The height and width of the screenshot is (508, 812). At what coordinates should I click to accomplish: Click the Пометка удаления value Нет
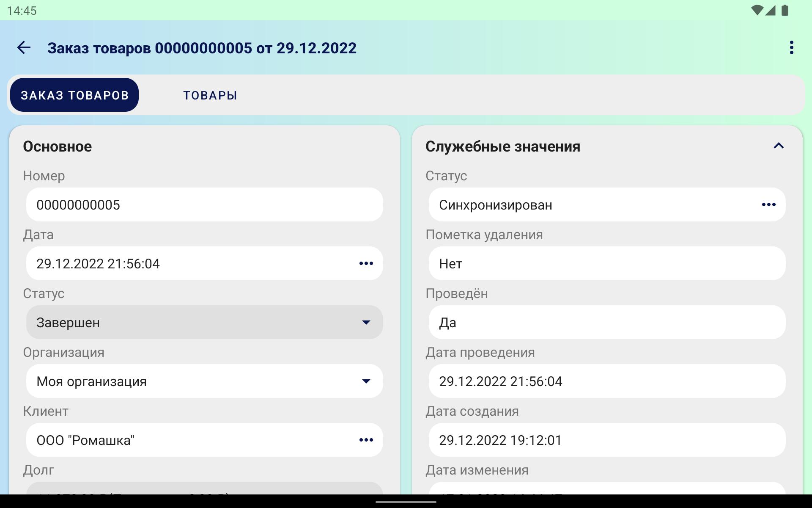coord(607,263)
